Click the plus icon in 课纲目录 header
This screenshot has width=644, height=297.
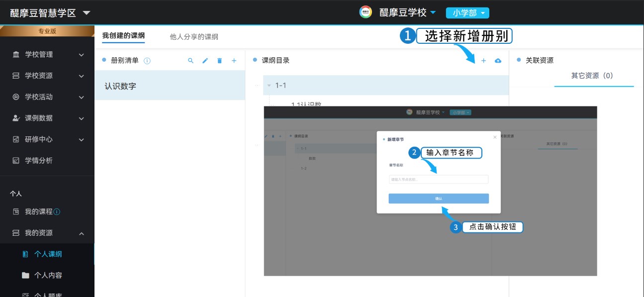pyautogui.click(x=483, y=61)
